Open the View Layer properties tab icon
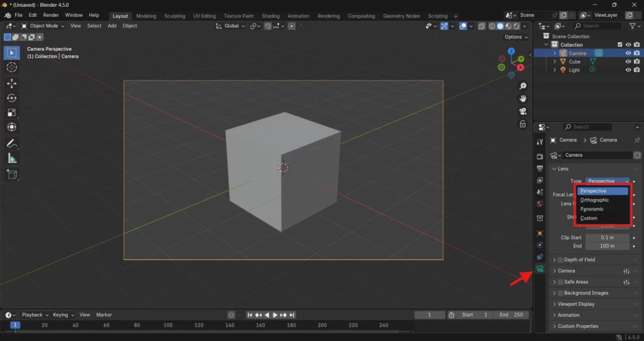This screenshot has height=341, width=644. pyautogui.click(x=540, y=180)
